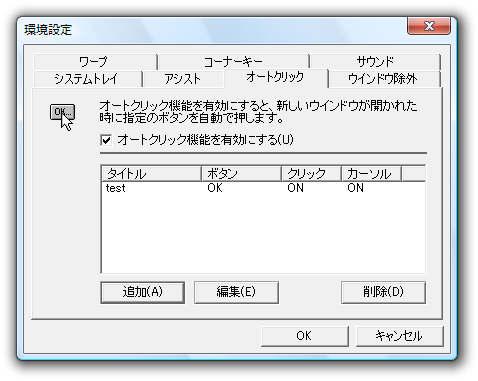Select the オートクリック tab
Screen dimensions: 478x381
click(276, 77)
